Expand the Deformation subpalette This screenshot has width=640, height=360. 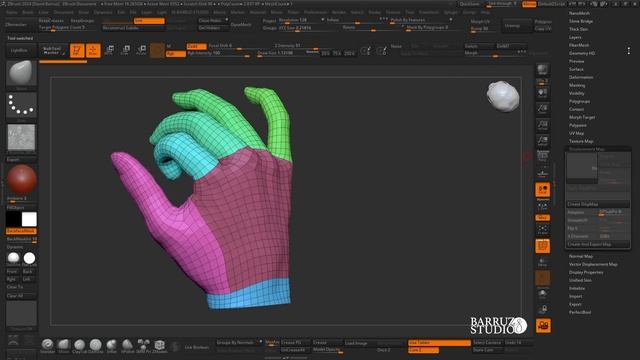pyautogui.click(x=581, y=77)
